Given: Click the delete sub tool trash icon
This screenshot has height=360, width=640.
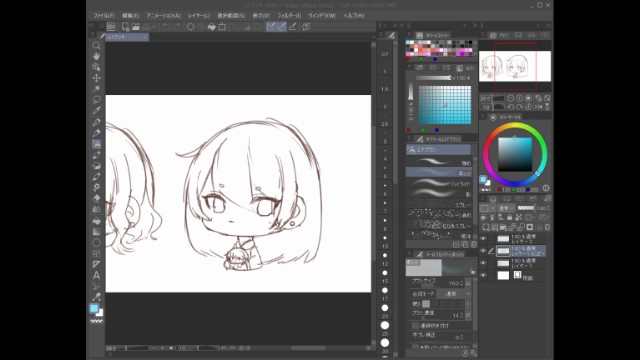Looking at the screenshot, I should click(473, 244).
